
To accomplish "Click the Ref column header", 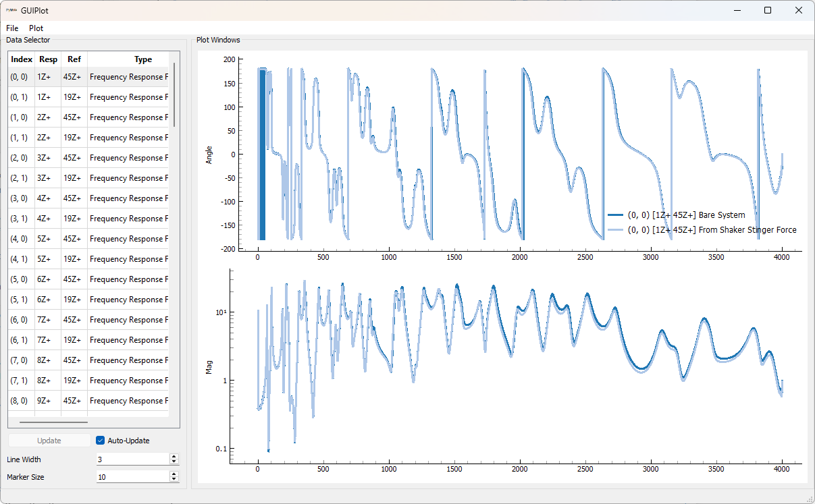I will (x=74, y=59).
